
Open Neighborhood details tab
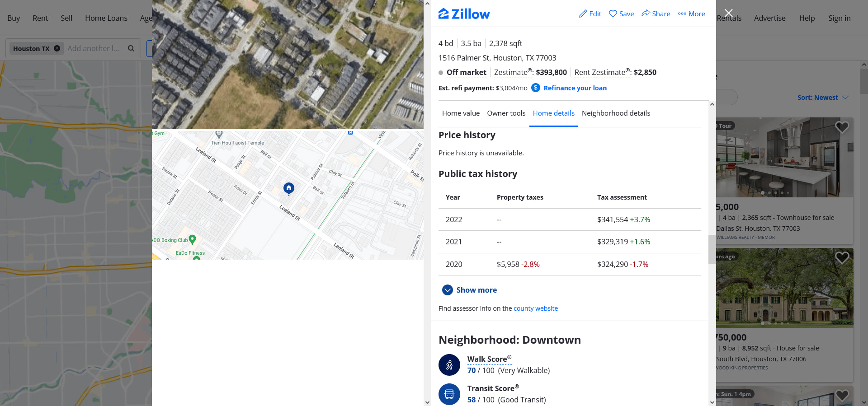coord(616,113)
